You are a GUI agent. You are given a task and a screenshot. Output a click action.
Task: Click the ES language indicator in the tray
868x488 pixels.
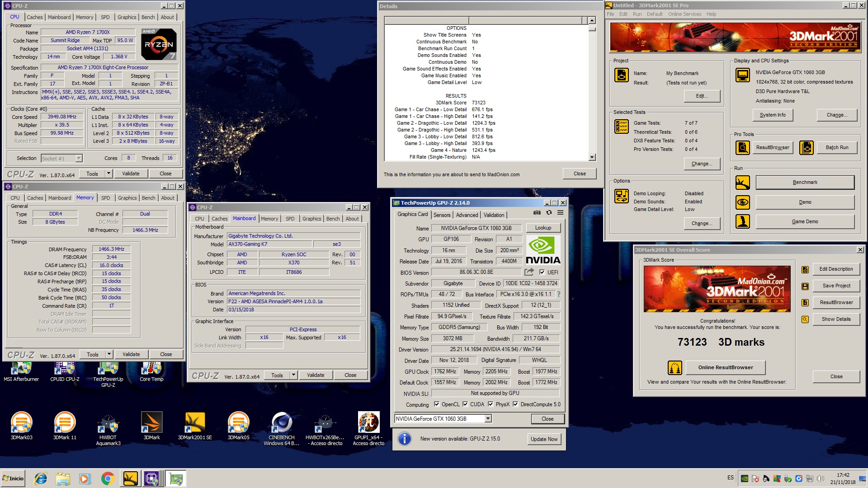(x=731, y=478)
